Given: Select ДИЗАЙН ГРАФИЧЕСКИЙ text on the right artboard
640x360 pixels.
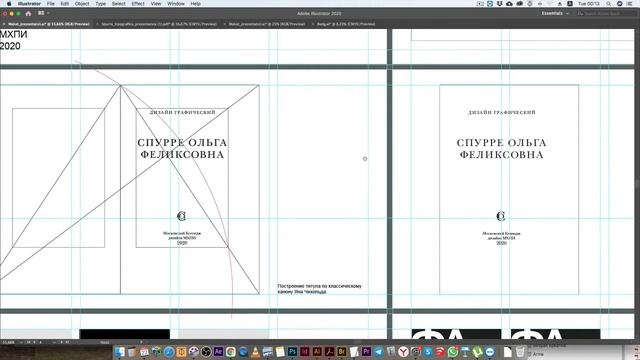Looking at the screenshot, I should click(x=502, y=112).
